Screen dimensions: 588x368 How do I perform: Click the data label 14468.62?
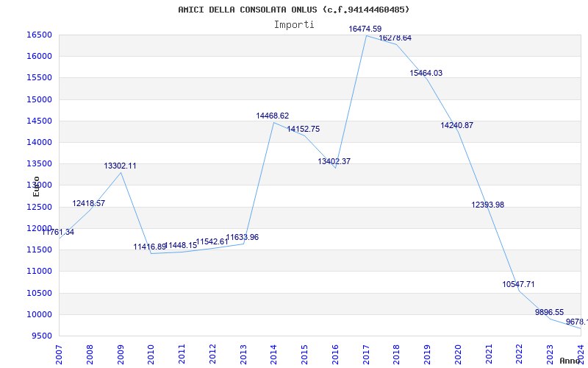(x=272, y=116)
